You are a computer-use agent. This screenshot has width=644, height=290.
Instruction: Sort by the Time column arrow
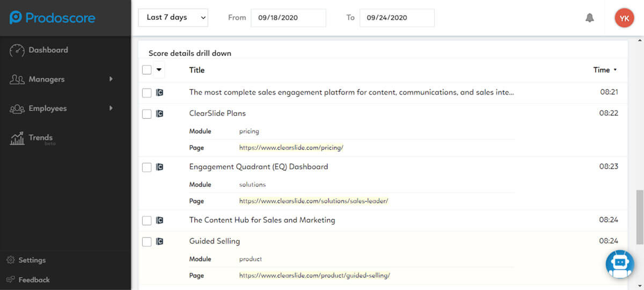click(615, 70)
